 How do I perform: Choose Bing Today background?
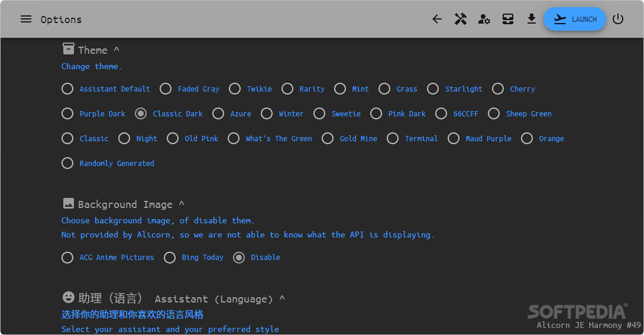pos(170,258)
